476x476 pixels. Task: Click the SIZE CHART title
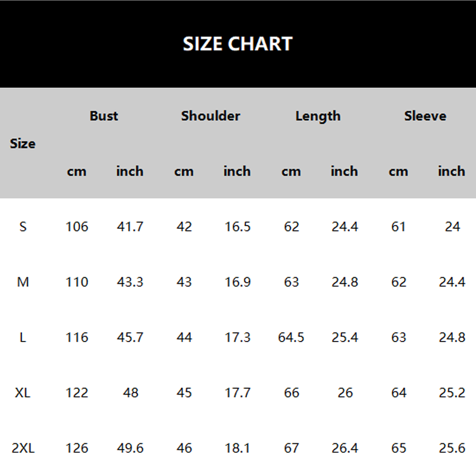coord(237,44)
